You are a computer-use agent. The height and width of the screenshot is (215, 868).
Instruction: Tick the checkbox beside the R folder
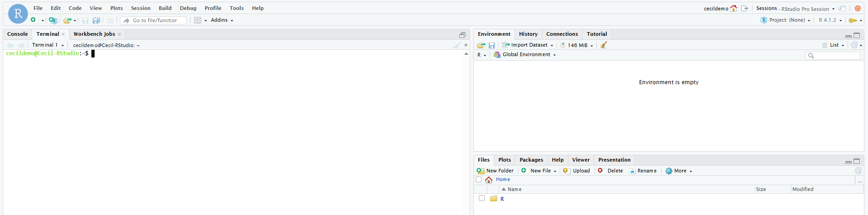pyautogui.click(x=482, y=198)
